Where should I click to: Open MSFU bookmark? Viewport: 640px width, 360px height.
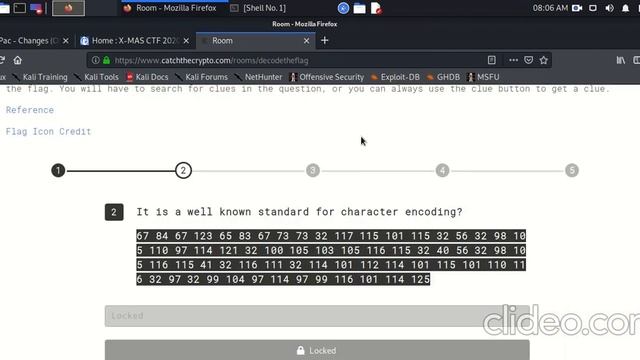click(483, 77)
